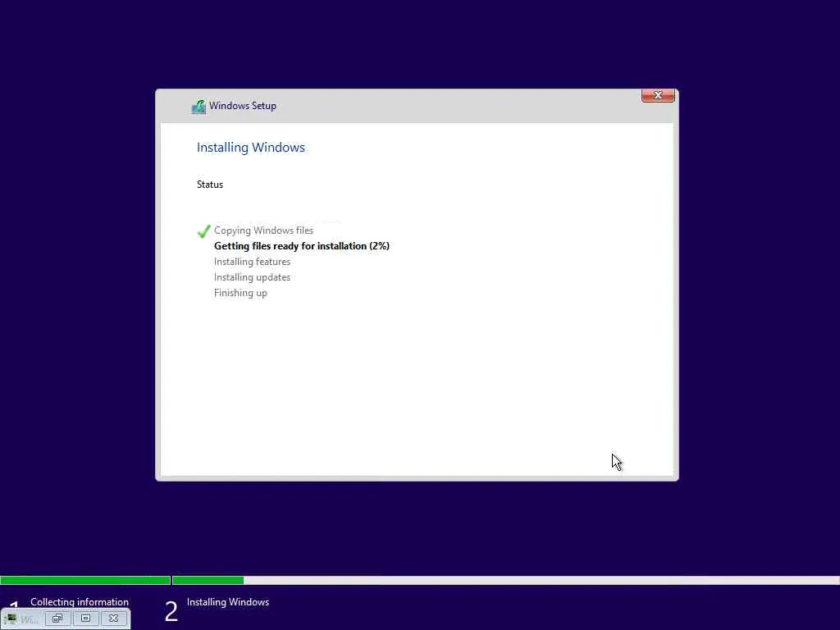Image resolution: width=840 pixels, height=630 pixels.
Task: Click the minimized window's app icon
Action: coord(11,619)
